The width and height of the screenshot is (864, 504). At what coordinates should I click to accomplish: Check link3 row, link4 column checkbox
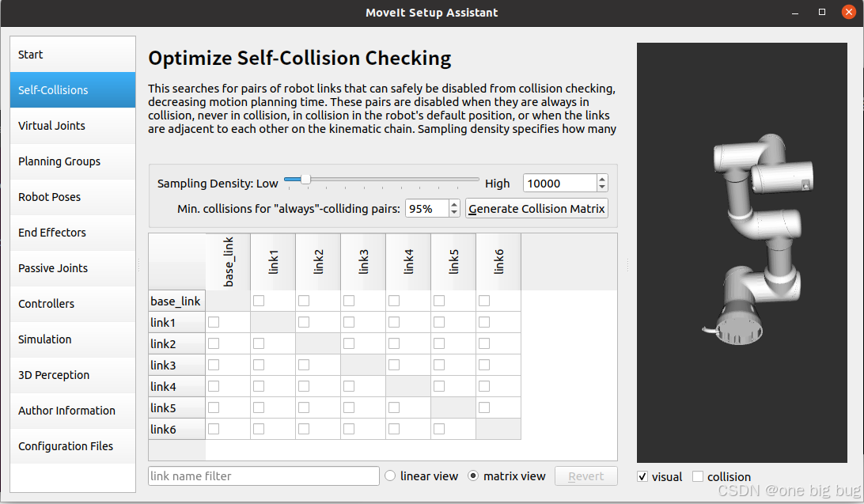394,365
